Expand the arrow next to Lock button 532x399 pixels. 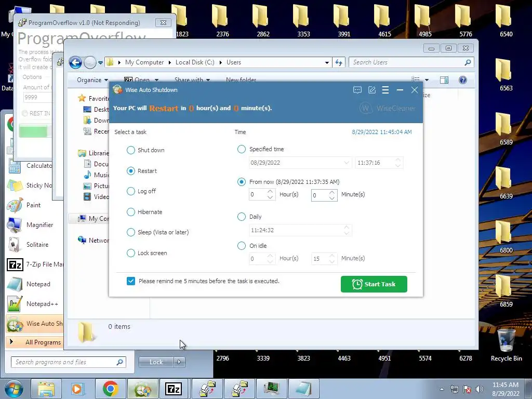(x=179, y=362)
